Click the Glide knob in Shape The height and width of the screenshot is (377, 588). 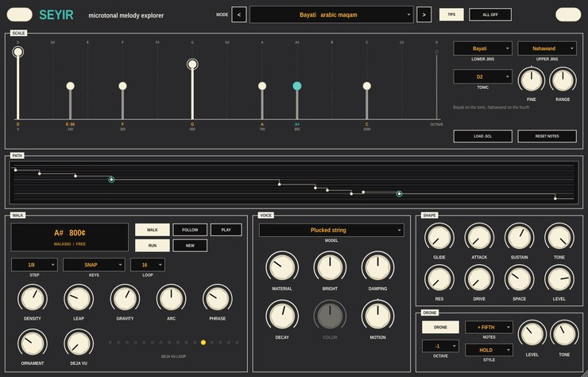coord(439,238)
